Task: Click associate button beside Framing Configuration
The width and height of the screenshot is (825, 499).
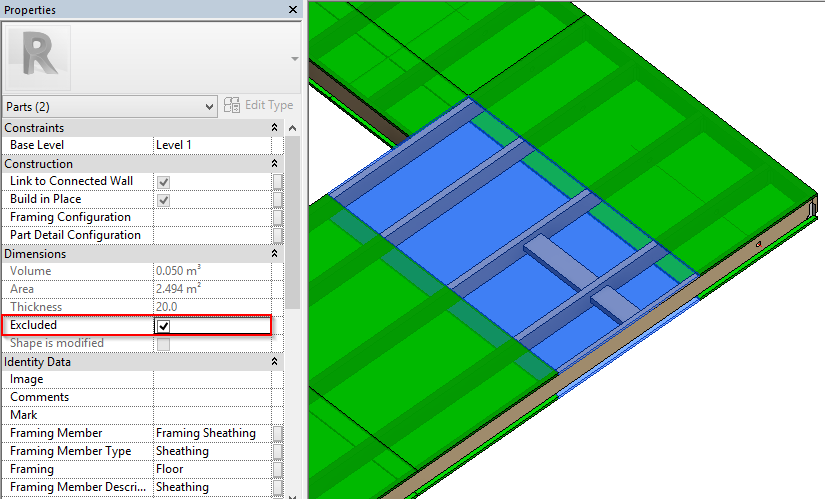Action: click(x=278, y=218)
